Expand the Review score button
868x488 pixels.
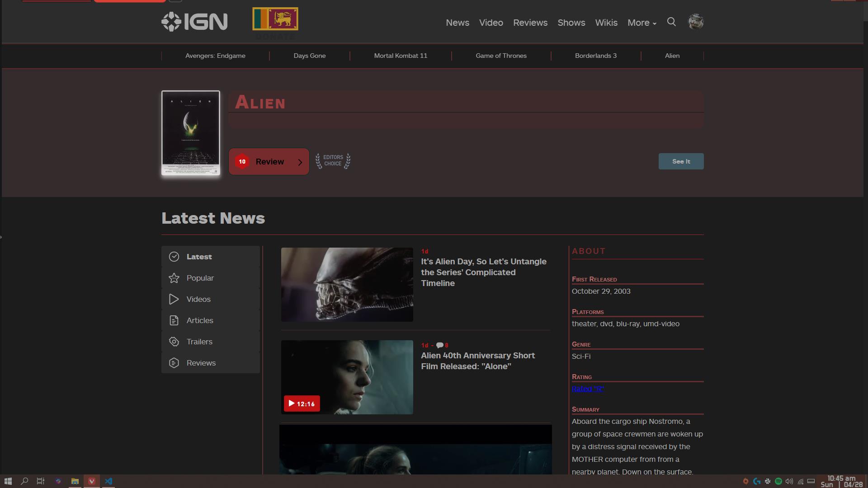(x=269, y=161)
